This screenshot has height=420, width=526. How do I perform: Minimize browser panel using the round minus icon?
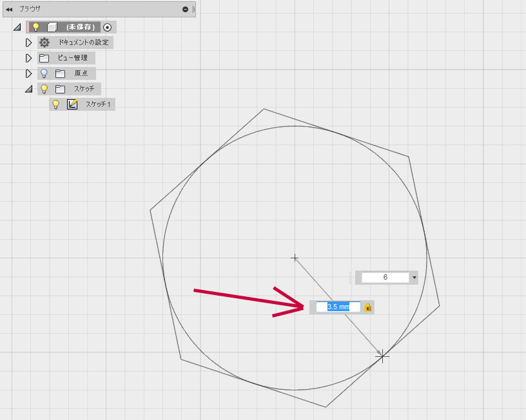click(x=185, y=10)
